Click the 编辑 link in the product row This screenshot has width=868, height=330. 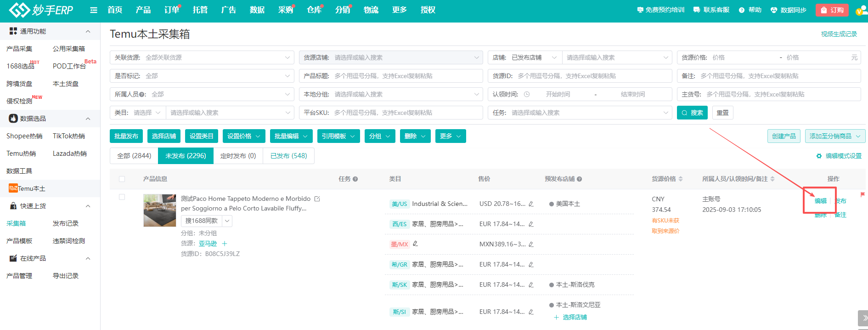pyautogui.click(x=821, y=201)
